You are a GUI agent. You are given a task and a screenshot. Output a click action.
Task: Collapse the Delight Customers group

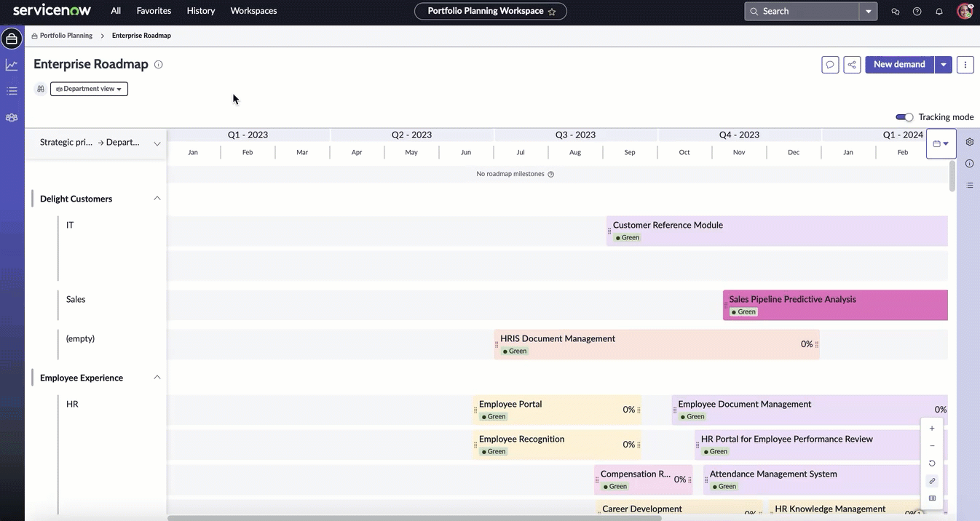[157, 199]
